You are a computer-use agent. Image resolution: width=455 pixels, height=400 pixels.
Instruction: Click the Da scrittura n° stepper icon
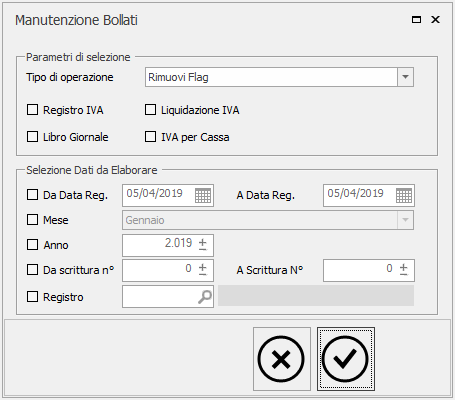203,270
